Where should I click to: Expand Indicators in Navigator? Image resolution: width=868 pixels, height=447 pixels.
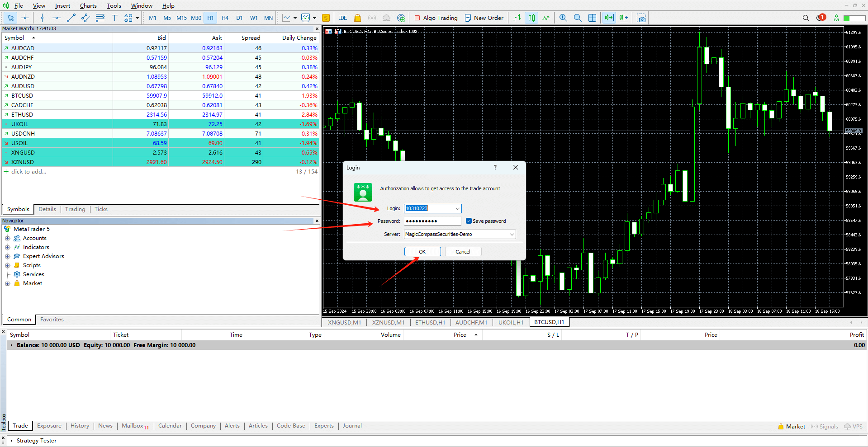[x=7, y=247]
